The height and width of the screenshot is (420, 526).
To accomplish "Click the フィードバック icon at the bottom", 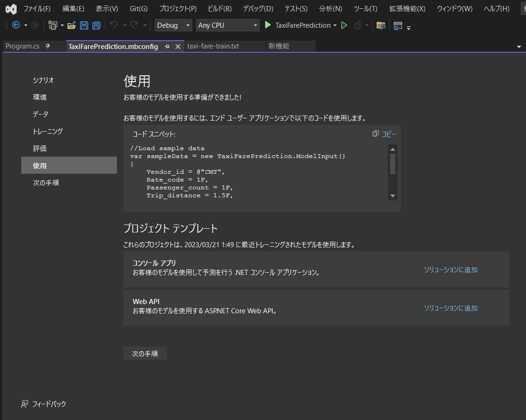I will pyautogui.click(x=24, y=404).
